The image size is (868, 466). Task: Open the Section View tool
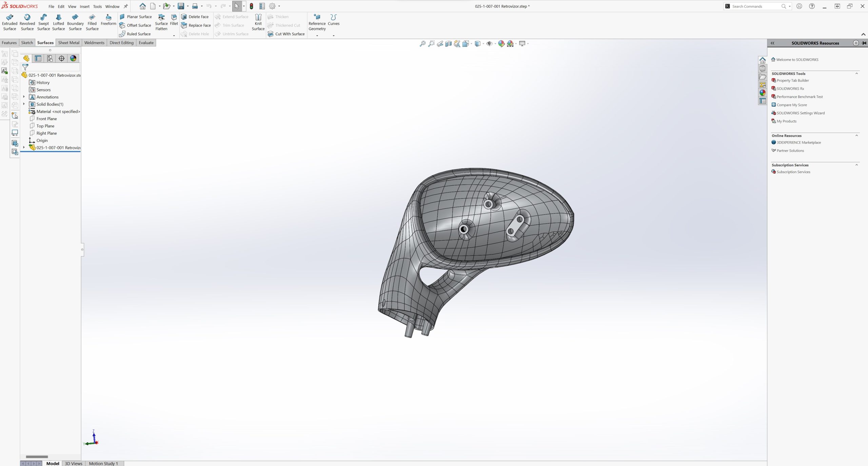tap(448, 43)
